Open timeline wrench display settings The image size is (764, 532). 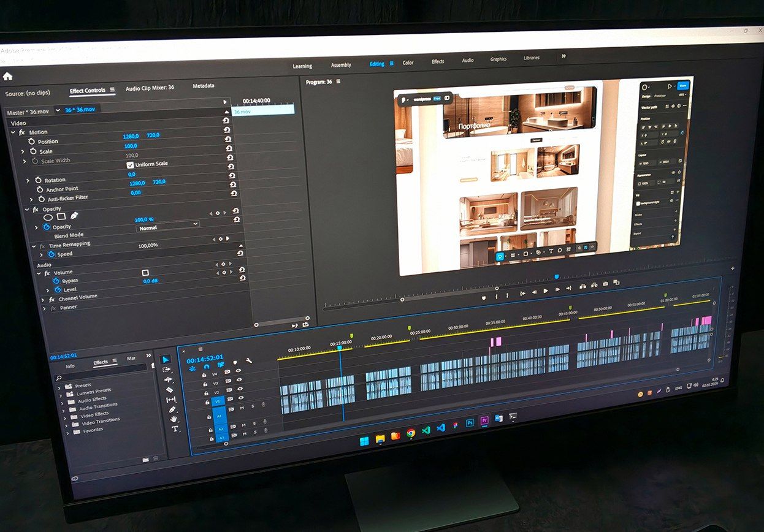click(249, 361)
